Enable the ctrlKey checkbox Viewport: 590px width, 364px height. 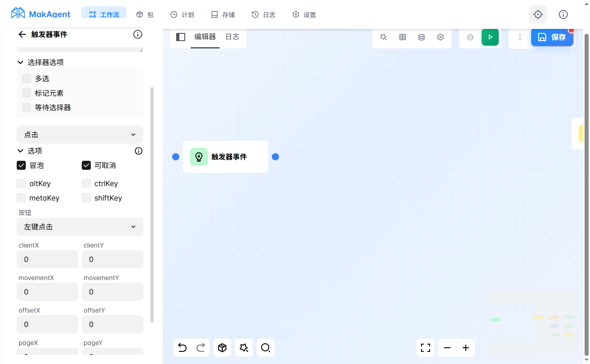tap(86, 183)
